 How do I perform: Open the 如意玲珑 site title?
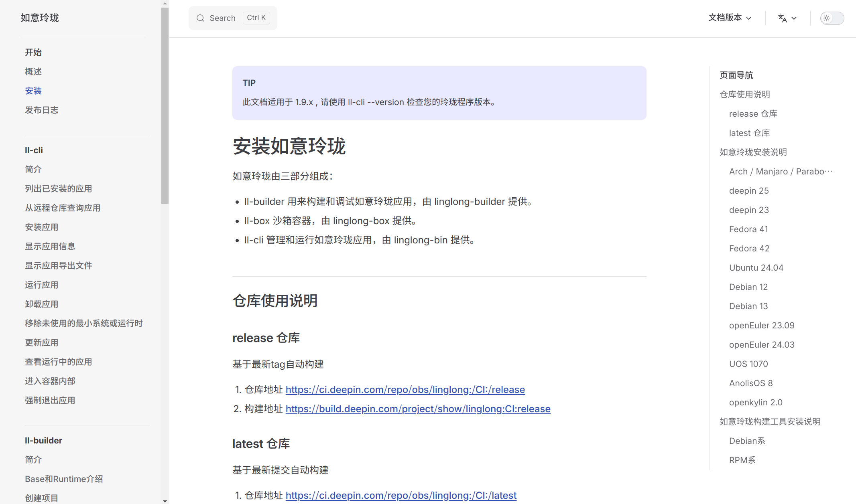click(40, 18)
